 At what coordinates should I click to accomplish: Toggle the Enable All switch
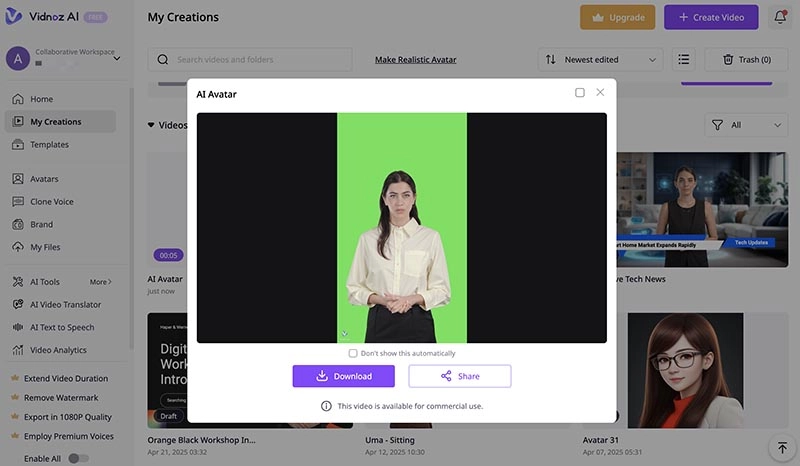pyautogui.click(x=78, y=458)
